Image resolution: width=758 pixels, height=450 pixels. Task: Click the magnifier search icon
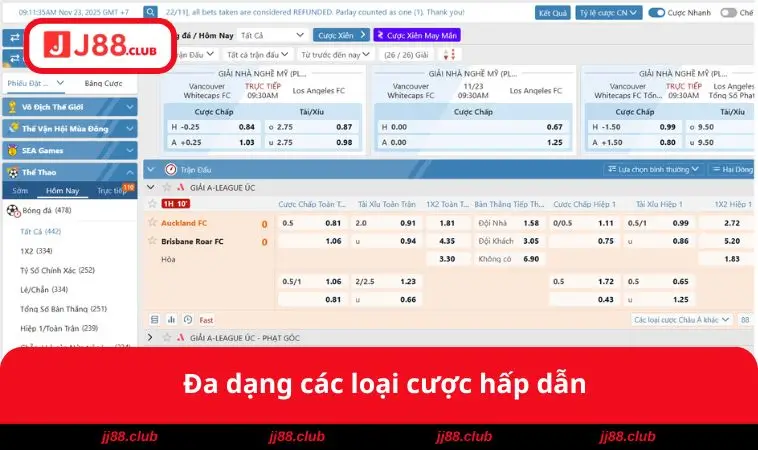[150, 12]
